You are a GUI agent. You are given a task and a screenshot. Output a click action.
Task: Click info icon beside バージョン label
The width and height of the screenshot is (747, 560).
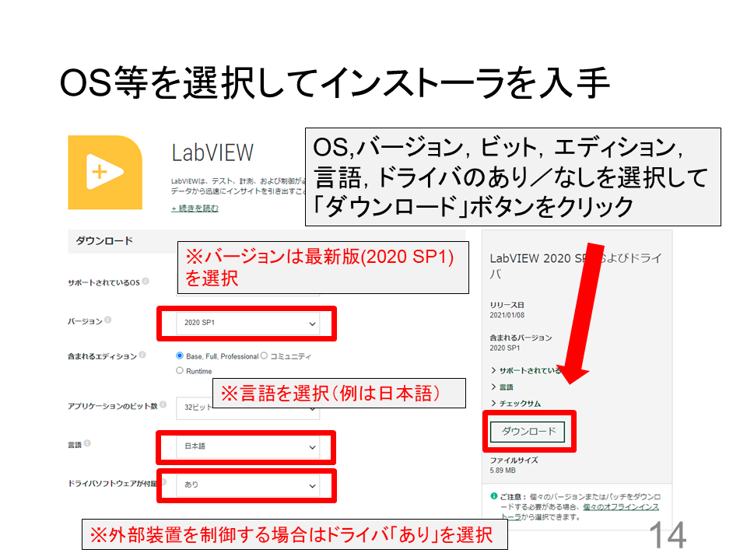coord(108,320)
